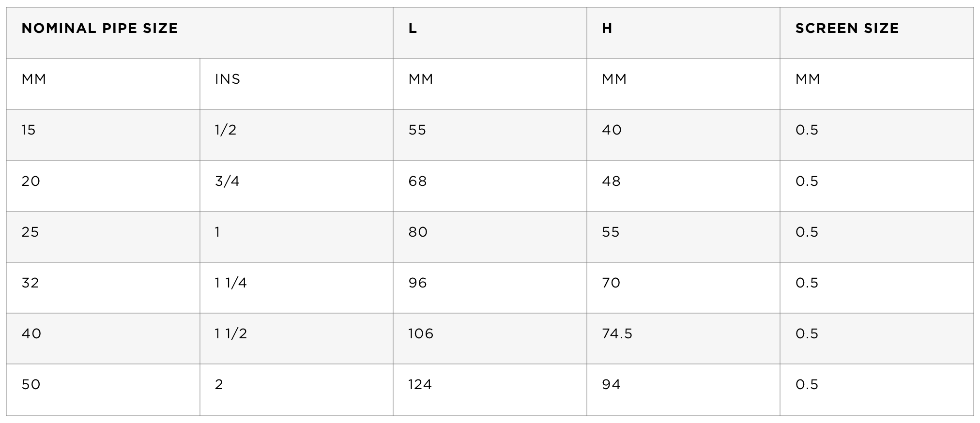Click the H value 94 cell
This screenshot has height=423, width=980.
click(x=683, y=390)
